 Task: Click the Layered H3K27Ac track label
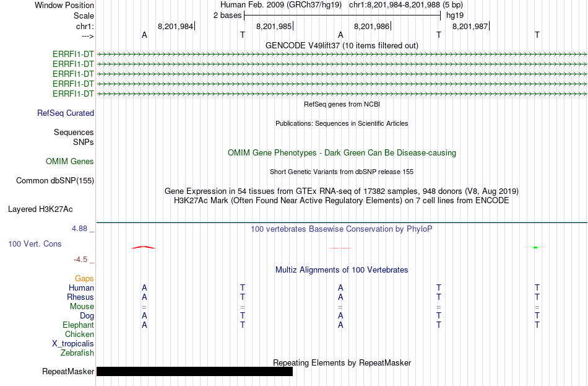[x=40, y=209]
